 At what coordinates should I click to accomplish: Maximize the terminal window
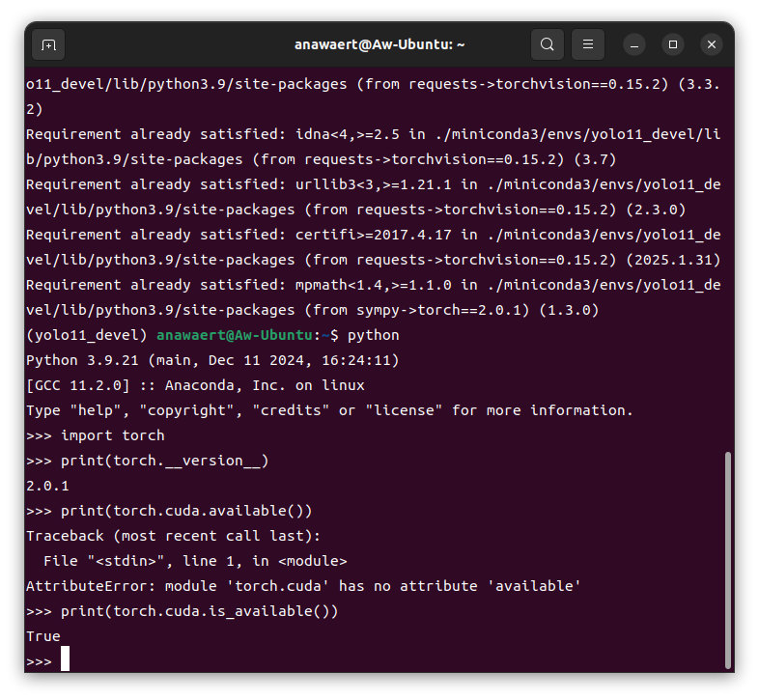[673, 44]
